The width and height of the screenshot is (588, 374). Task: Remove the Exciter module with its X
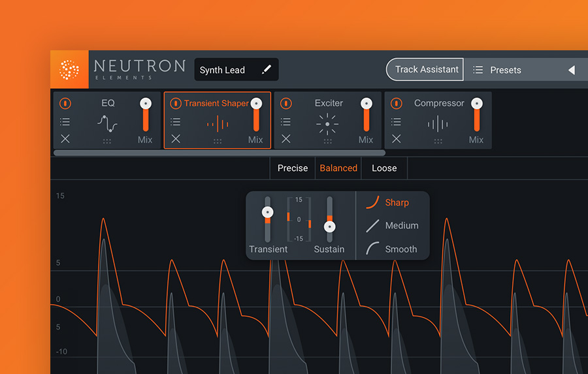[x=286, y=138]
